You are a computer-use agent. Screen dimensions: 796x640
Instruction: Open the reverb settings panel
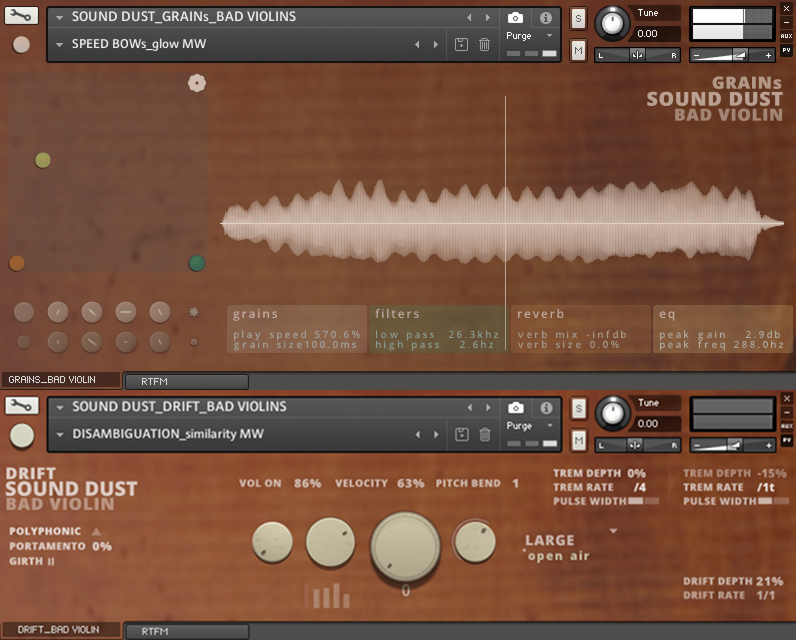point(581,329)
